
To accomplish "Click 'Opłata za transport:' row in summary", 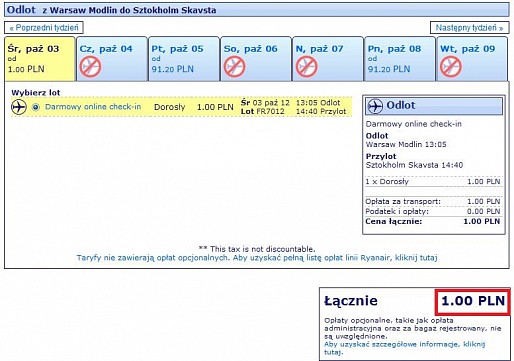I will (433, 201).
